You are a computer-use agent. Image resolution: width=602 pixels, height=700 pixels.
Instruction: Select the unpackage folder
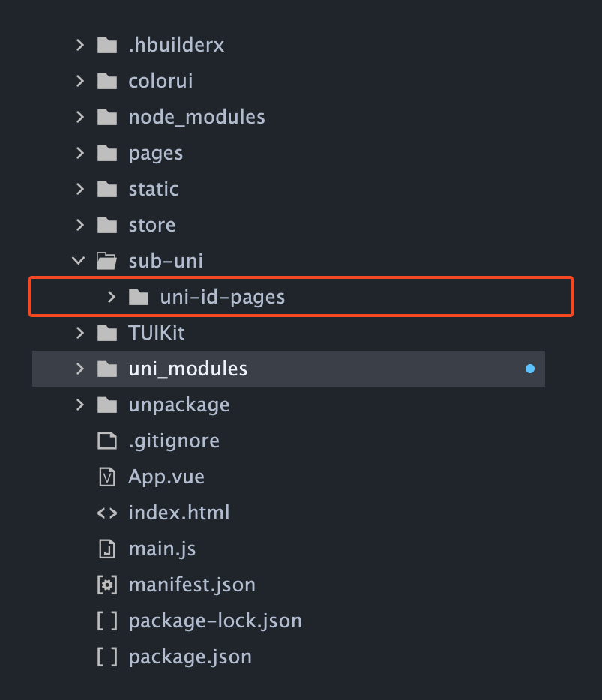179,405
